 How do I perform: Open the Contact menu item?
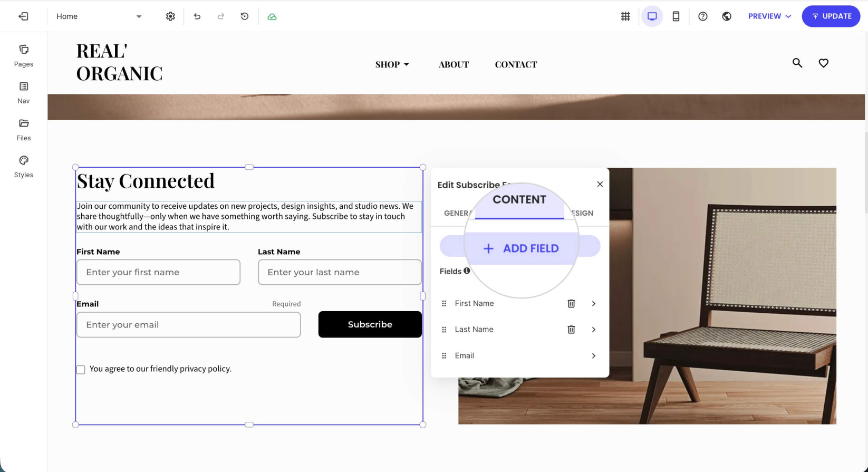(x=516, y=64)
